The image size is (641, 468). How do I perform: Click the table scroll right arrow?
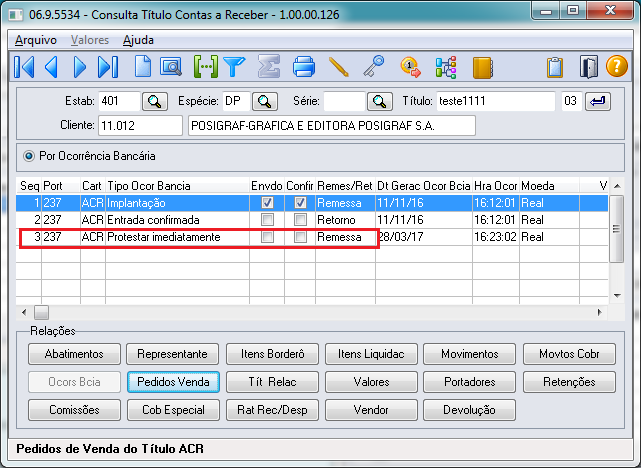600,313
